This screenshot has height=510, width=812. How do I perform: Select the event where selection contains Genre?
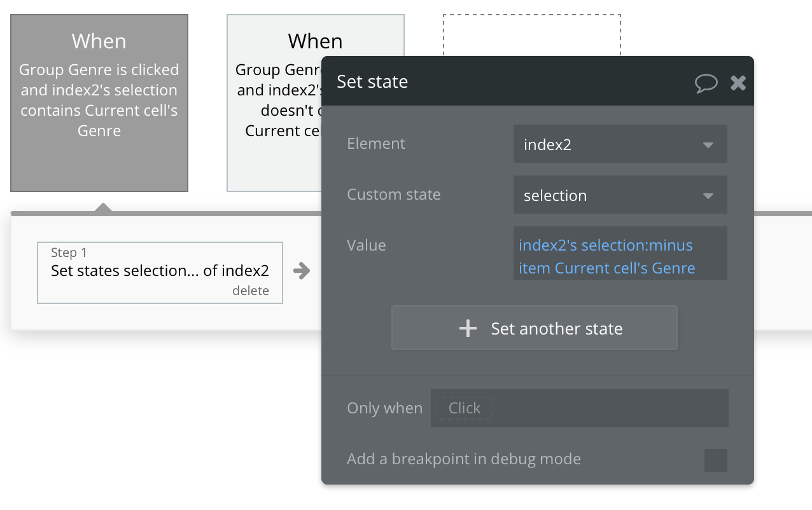tap(99, 102)
